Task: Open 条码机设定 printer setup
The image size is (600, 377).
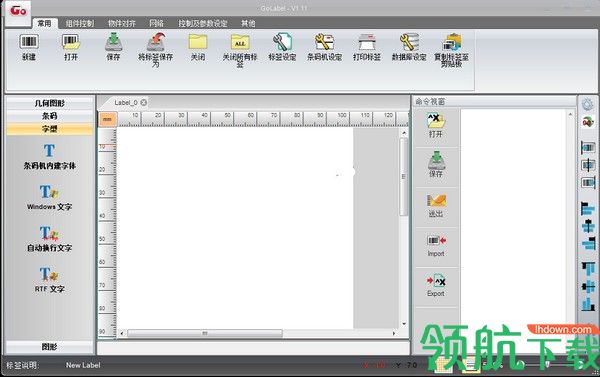Action: tap(324, 42)
